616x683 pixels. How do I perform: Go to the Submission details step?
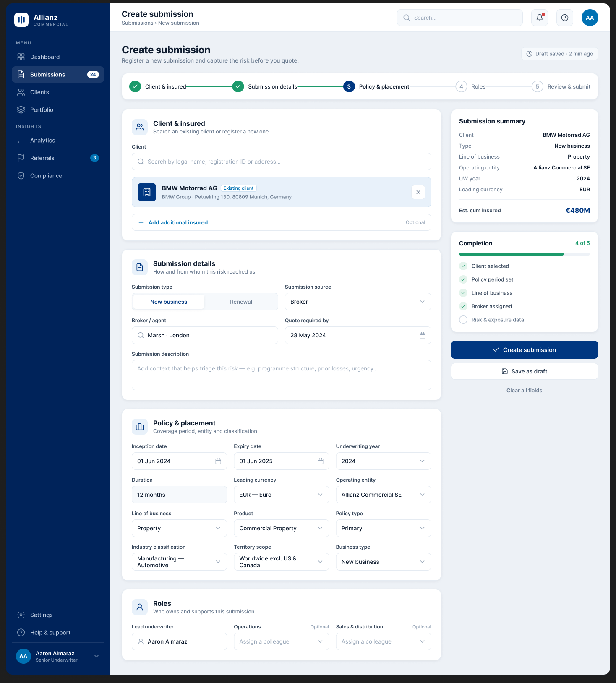(265, 86)
